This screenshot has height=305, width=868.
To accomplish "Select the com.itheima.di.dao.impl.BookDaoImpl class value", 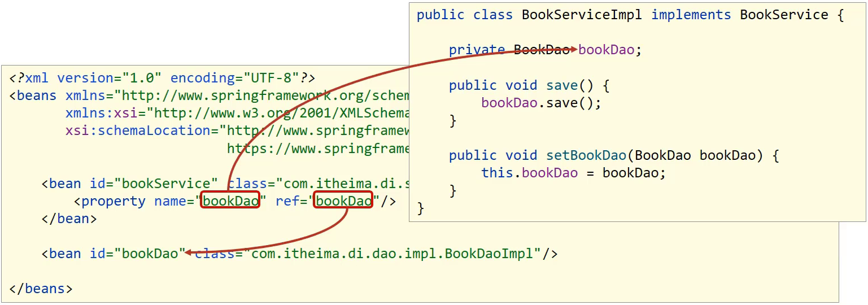I will (392, 254).
